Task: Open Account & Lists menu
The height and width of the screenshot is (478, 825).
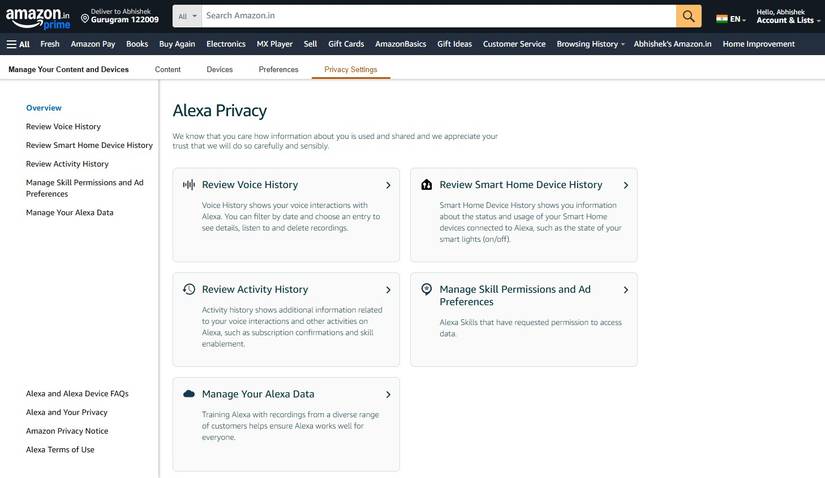Action: pos(785,20)
